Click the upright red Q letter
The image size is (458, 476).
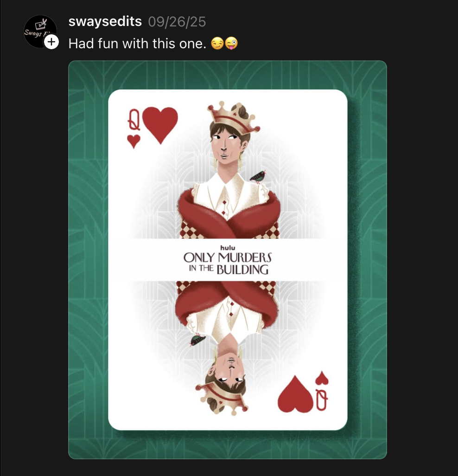134,120
